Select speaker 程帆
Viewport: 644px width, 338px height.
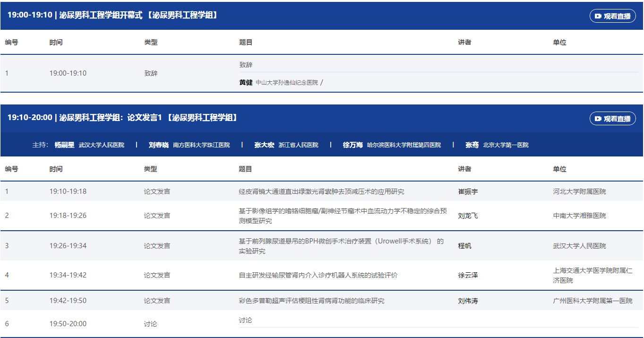tap(464, 246)
